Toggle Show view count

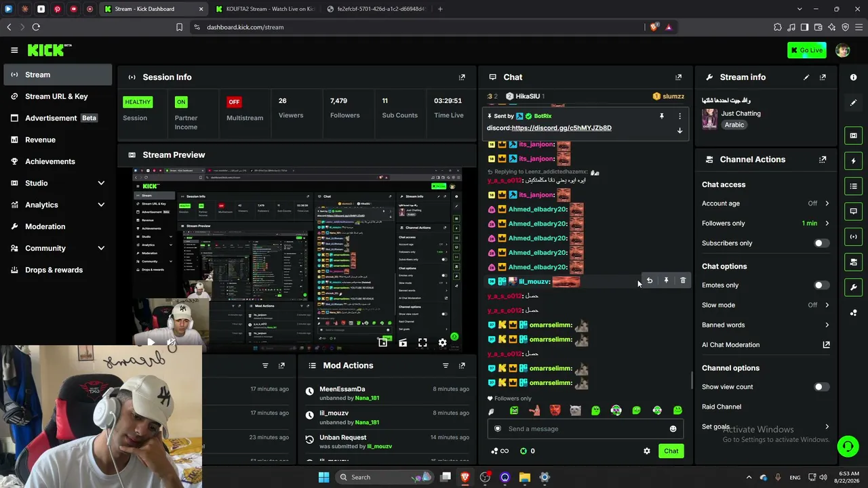tap(821, 387)
